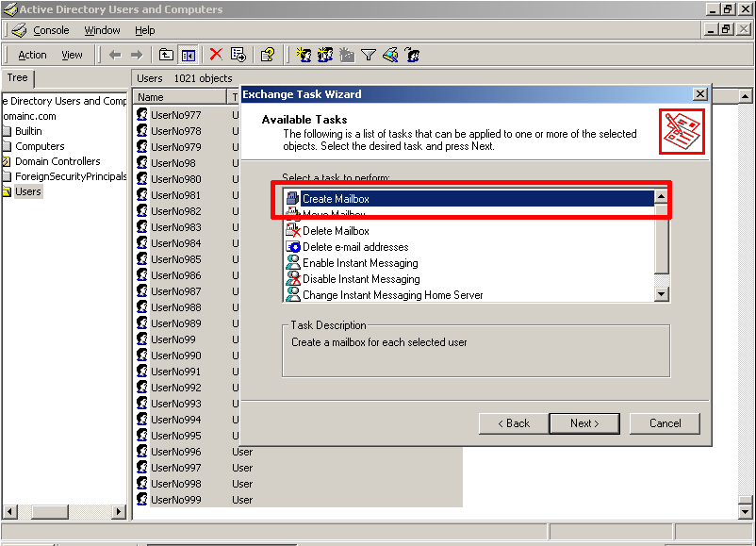Click tree pane left scroll arrow
The image size is (756, 546).
click(10, 511)
